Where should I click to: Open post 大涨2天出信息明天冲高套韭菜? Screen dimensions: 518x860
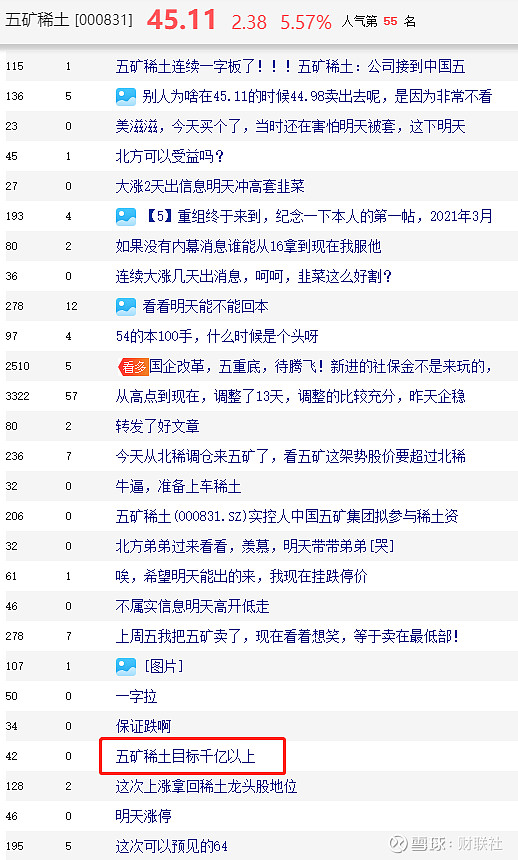click(x=210, y=186)
